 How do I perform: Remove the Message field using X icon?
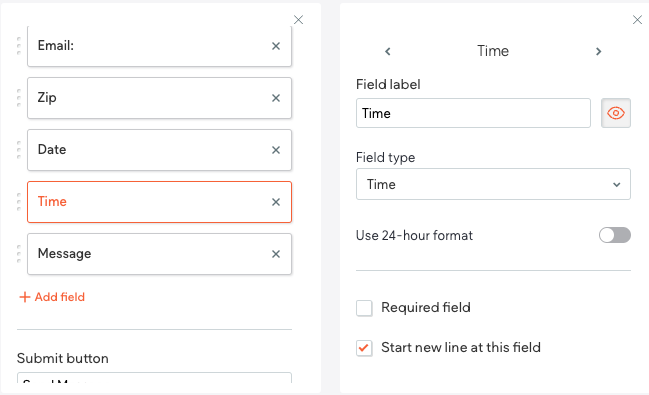276,254
